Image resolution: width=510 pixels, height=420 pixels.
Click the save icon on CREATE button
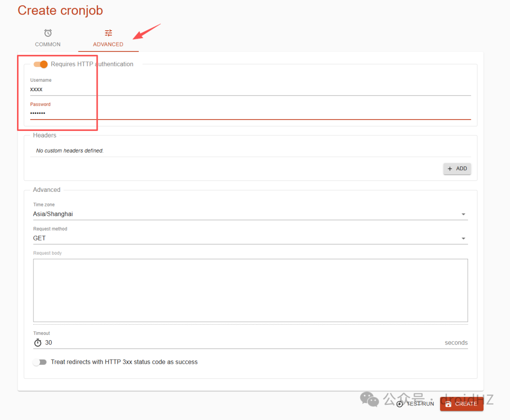click(448, 404)
